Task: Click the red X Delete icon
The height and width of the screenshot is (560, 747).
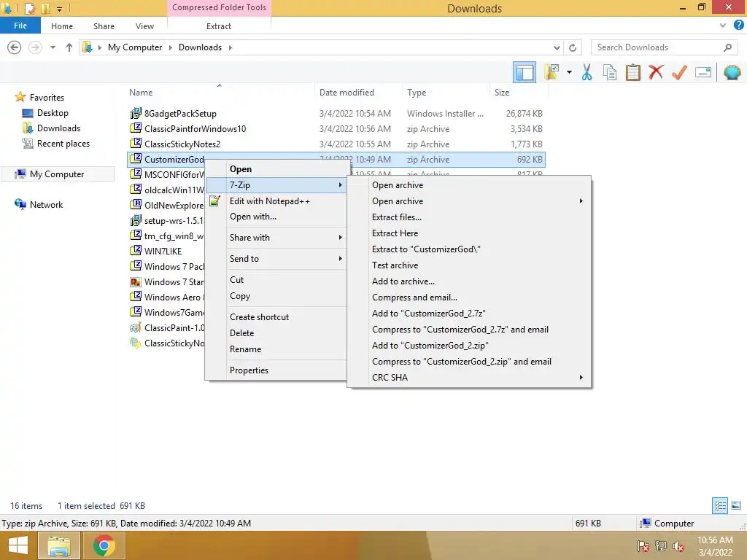Action: point(656,72)
